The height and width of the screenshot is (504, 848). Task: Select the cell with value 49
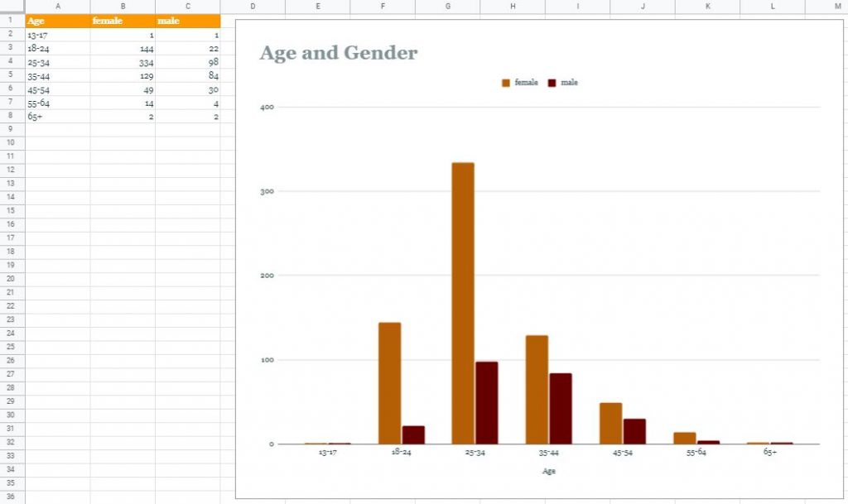(123, 89)
